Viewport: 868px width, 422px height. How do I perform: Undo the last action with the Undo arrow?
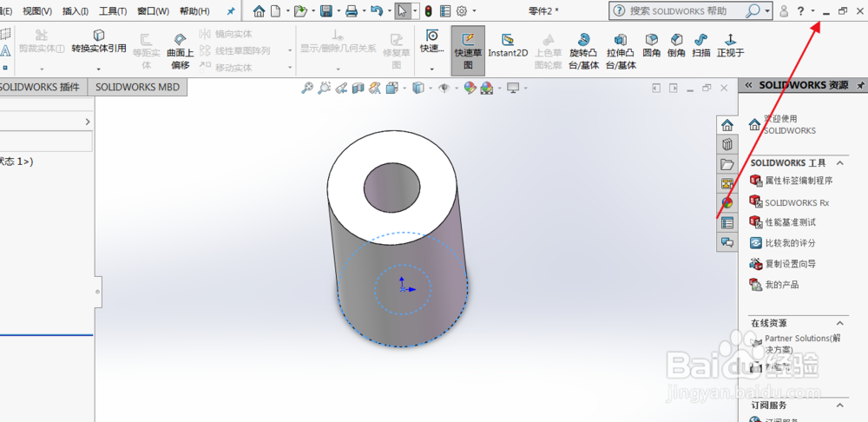pos(377,11)
